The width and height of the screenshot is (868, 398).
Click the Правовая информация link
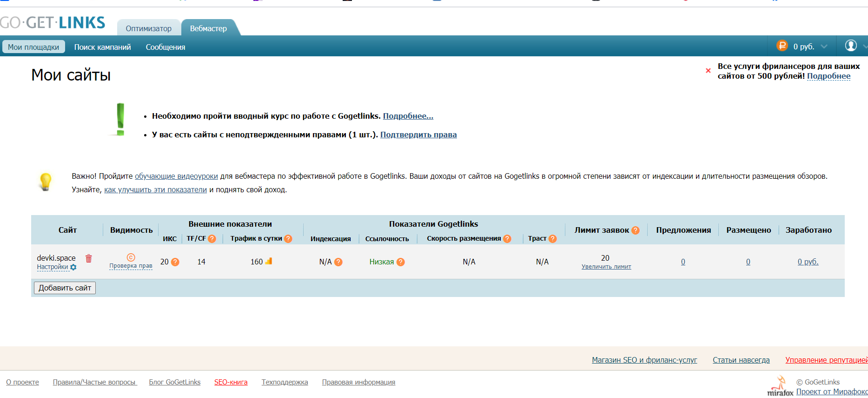358,382
